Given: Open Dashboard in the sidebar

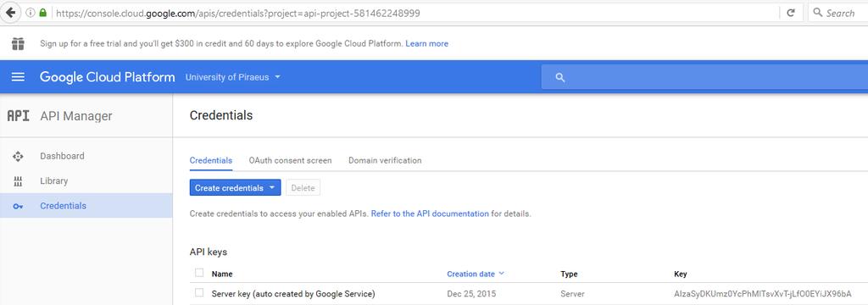Looking at the screenshot, I should pos(86,156).
